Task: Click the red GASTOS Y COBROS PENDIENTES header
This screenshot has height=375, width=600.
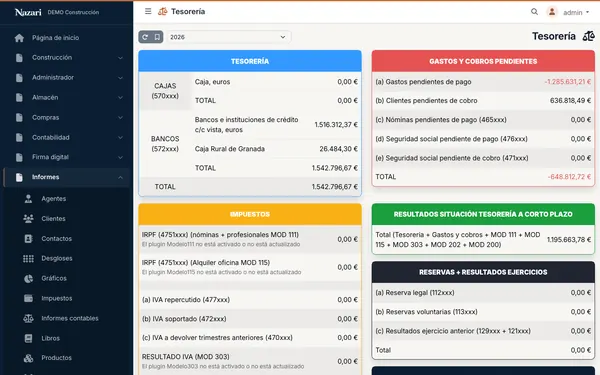Action: pyautogui.click(x=483, y=61)
